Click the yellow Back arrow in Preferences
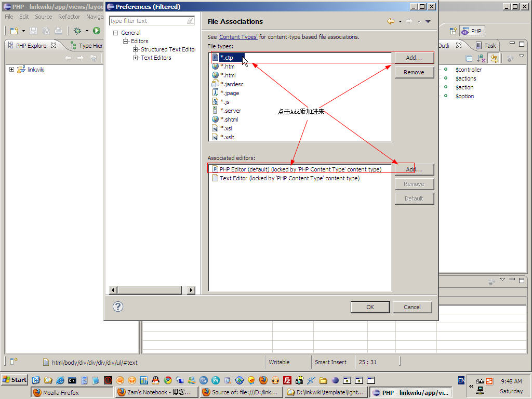Viewport: 532px width, 399px height. (391, 21)
